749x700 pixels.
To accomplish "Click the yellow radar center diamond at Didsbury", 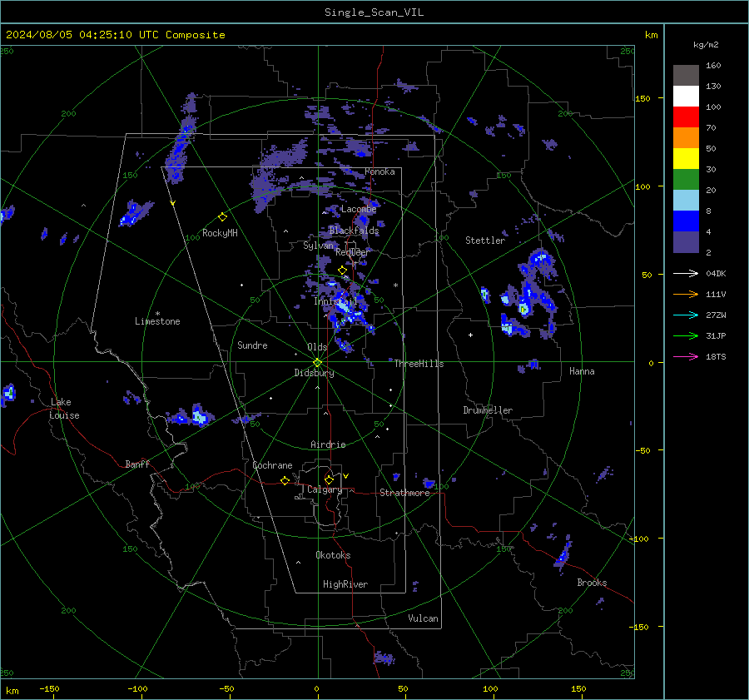I will click(x=318, y=363).
